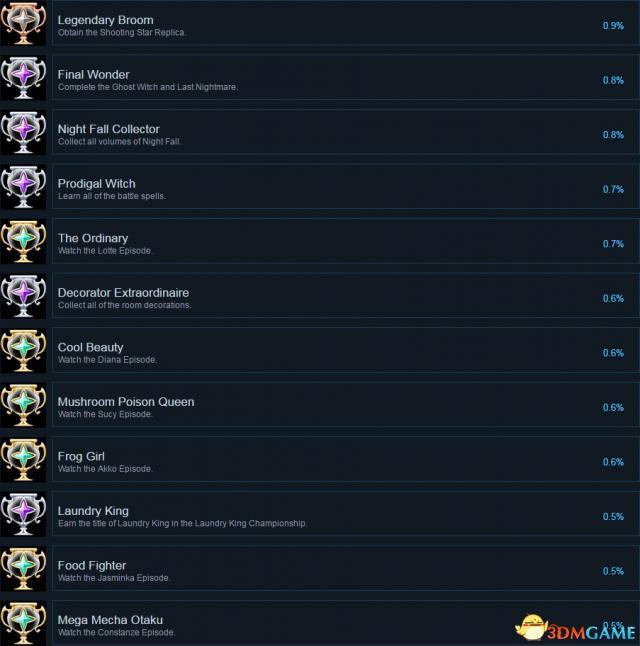Select the Final Wonder trophy icon
640x646 pixels.
click(x=23, y=77)
